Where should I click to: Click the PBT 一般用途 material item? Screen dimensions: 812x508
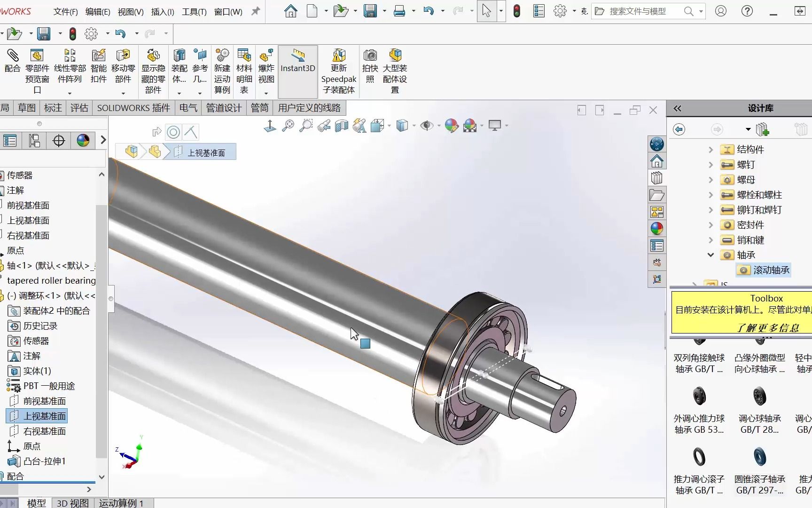[x=41, y=386]
